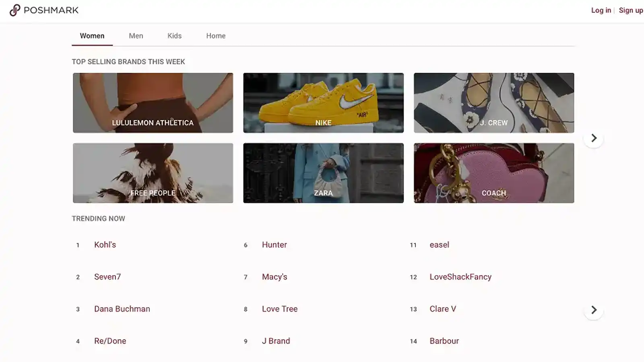This screenshot has height=362, width=644.
Task: Select Macy's from trending brands
Action: coord(275,277)
